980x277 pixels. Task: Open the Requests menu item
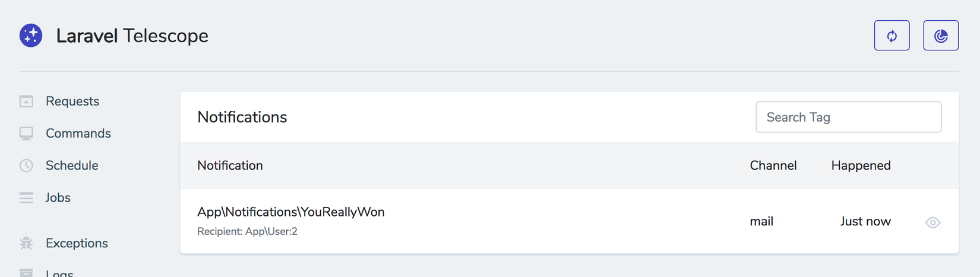[72, 101]
